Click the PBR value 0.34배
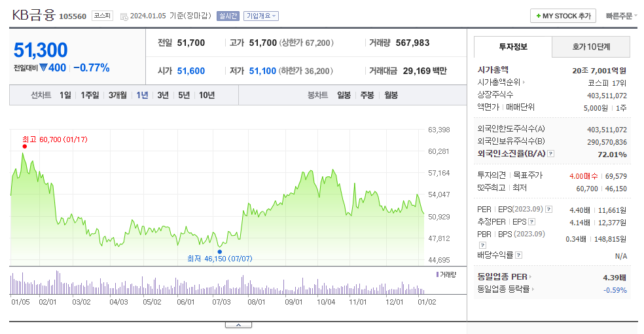 pyautogui.click(x=576, y=239)
